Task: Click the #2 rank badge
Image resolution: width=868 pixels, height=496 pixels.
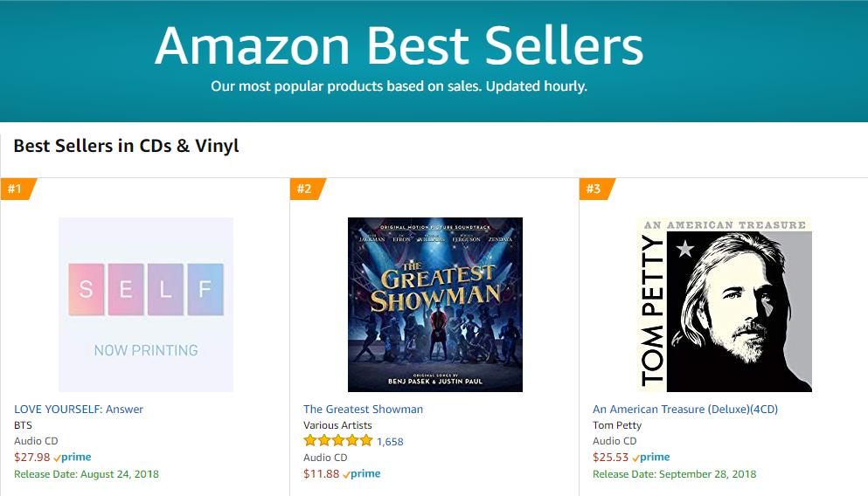Action: coord(308,189)
